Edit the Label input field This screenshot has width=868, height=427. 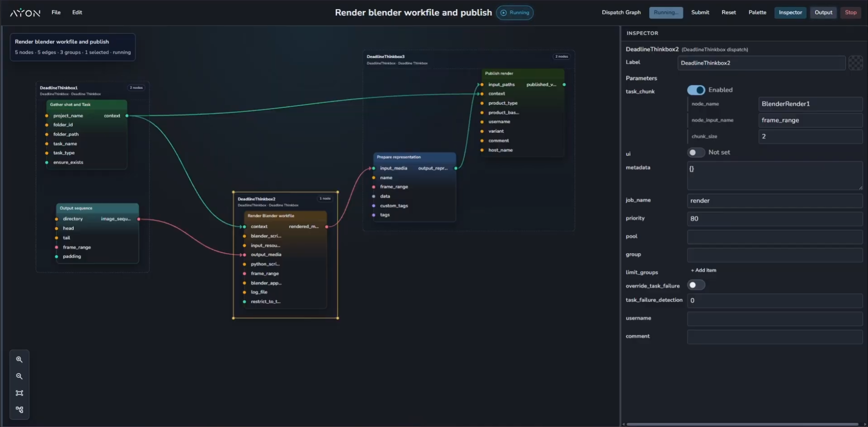click(761, 63)
